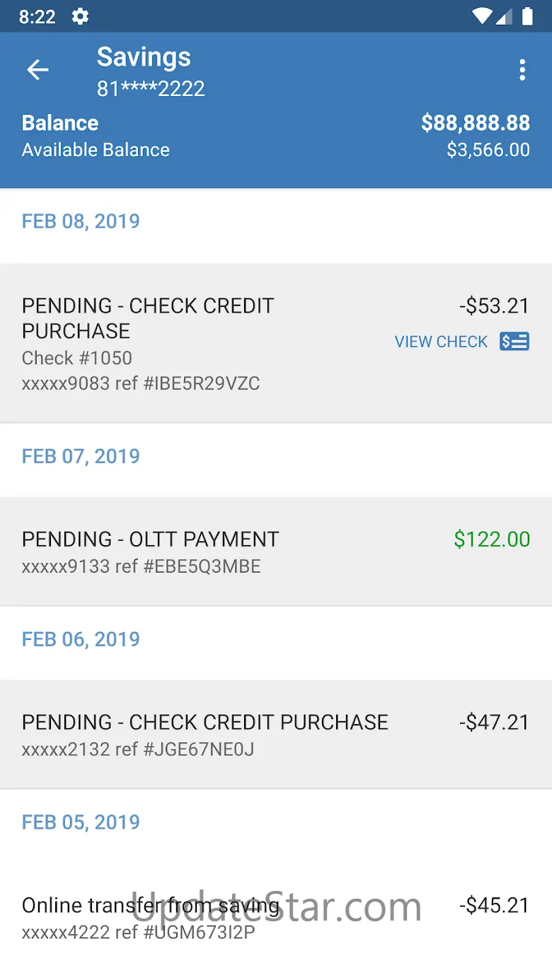Tap the FEB 07, 2019 date header
This screenshot has width=552, height=980.
81,456
